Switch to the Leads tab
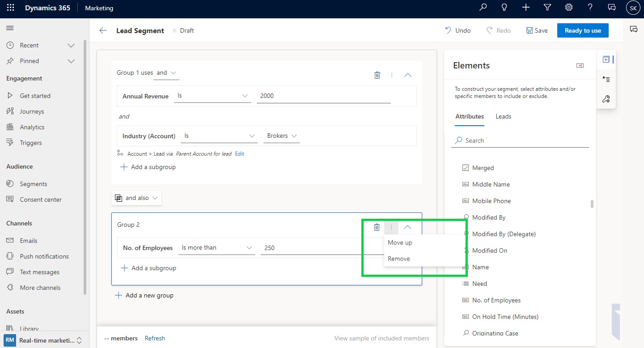This screenshot has height=348, width=644. coord(503,116)
